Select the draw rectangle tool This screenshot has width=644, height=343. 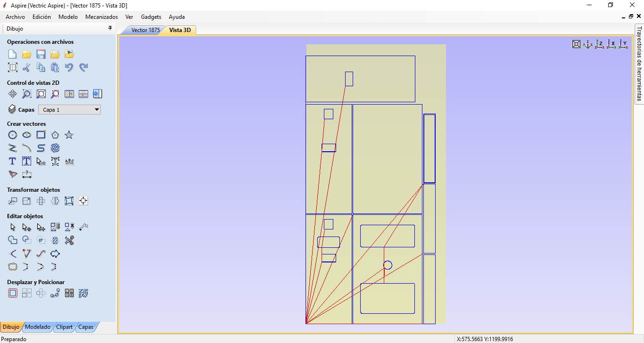(41, 135)
